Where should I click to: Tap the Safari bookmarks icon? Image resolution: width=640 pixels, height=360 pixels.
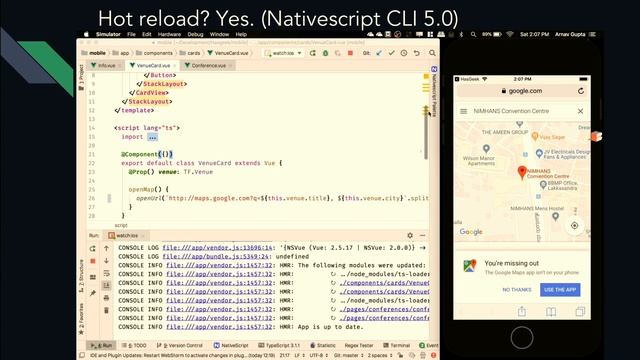pyautogui.click(x=551, y=312)
